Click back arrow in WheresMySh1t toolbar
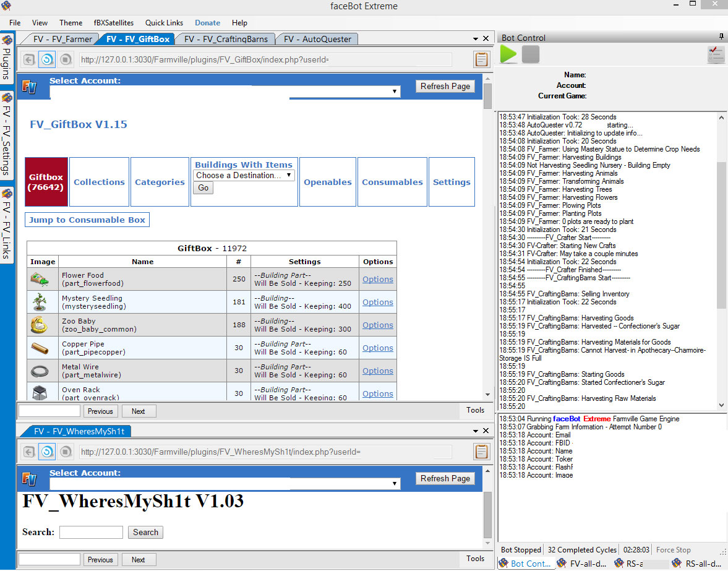This screenshot has width=728, height=571. click(29, 452)
